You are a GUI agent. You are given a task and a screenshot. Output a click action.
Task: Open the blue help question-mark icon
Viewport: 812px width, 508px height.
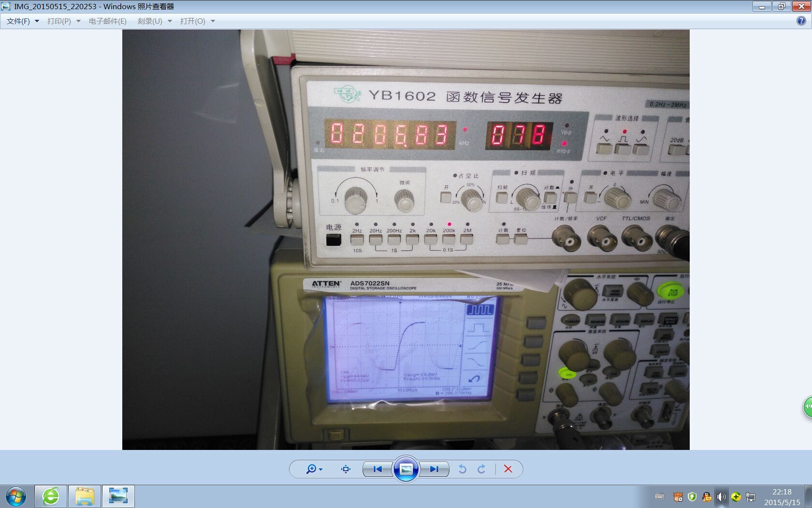pyautogui.click(x=801, y=21)
